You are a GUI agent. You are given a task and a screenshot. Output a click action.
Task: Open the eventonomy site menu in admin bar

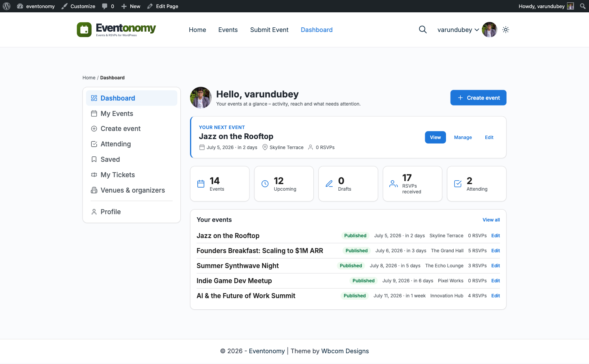[36, 6]
